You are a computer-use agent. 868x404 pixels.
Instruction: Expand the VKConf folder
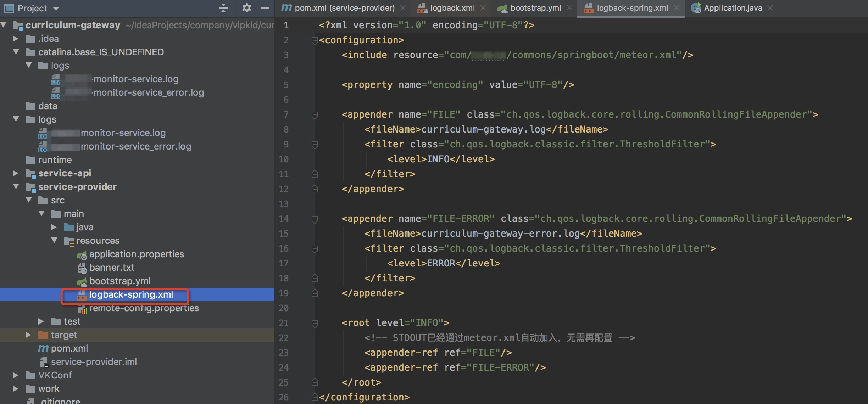point(15,375)
